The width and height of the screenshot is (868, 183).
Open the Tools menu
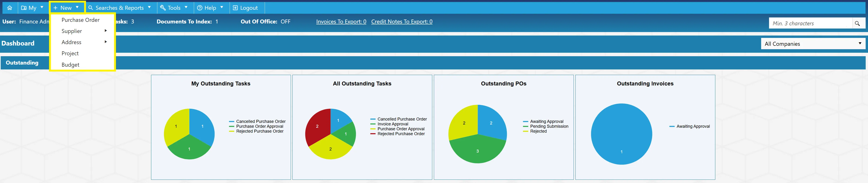[x=174, y=8]
